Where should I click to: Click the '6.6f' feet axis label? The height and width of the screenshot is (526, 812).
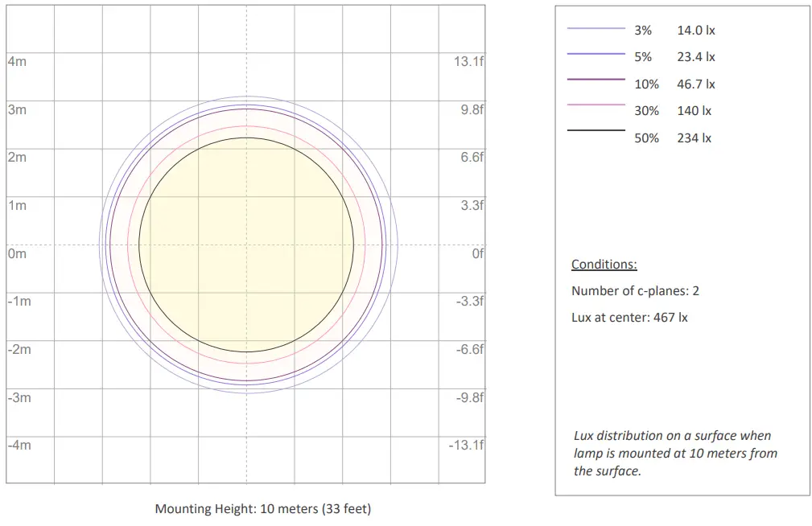click(472, 158)
